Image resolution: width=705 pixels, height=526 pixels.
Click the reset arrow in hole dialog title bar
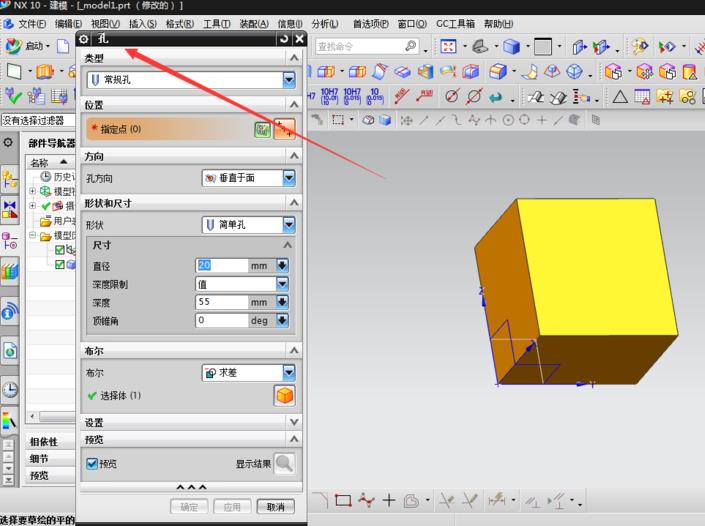(x=284, y=39)
